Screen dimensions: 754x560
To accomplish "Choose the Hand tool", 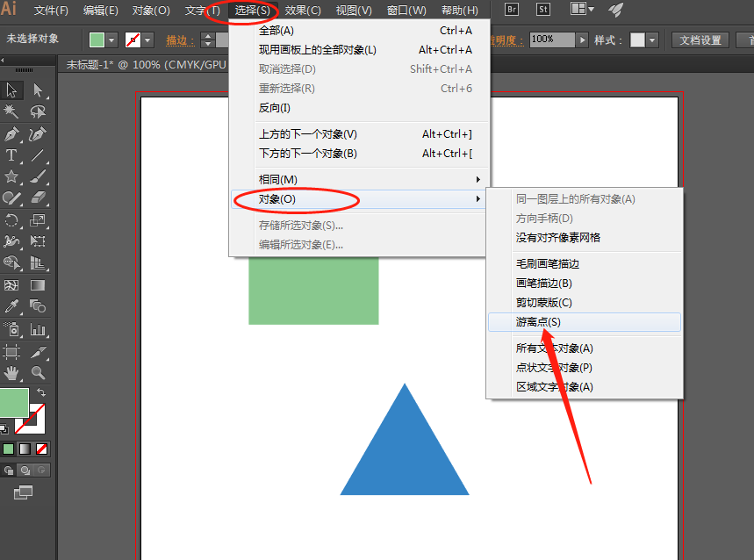I will tap(12, 373).
